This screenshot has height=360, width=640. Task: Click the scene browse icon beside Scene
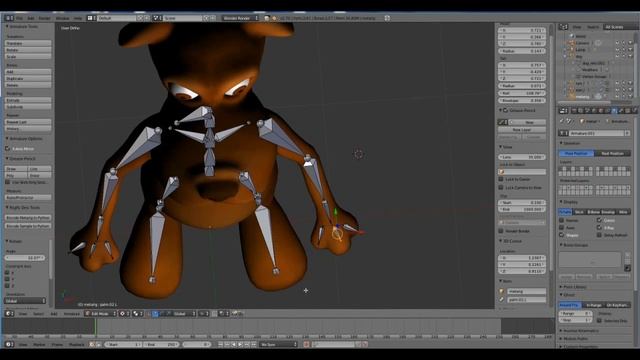(157, 18)
